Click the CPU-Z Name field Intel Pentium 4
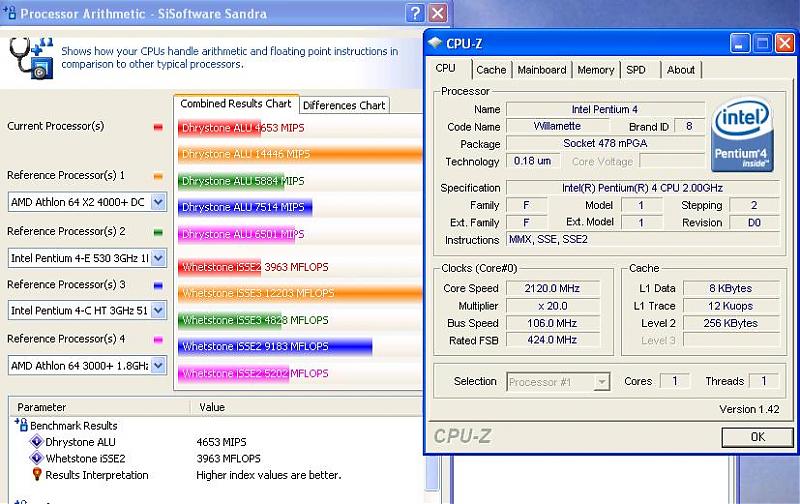800x504 pixels. tap(605, 110)
